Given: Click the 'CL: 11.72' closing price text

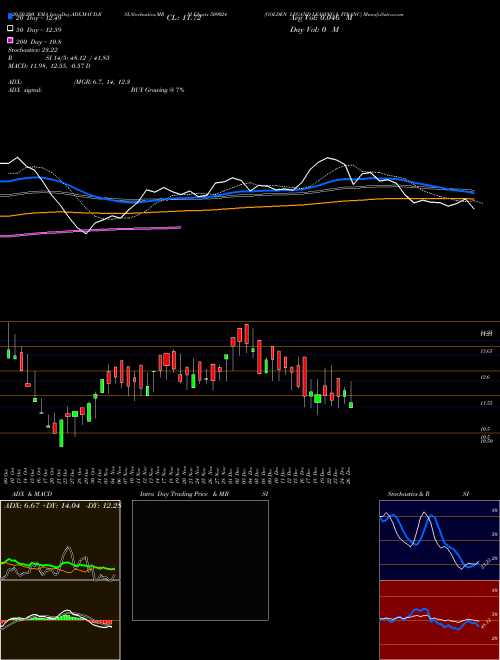Looking at the screenshot, I should [x=184, y=18].
